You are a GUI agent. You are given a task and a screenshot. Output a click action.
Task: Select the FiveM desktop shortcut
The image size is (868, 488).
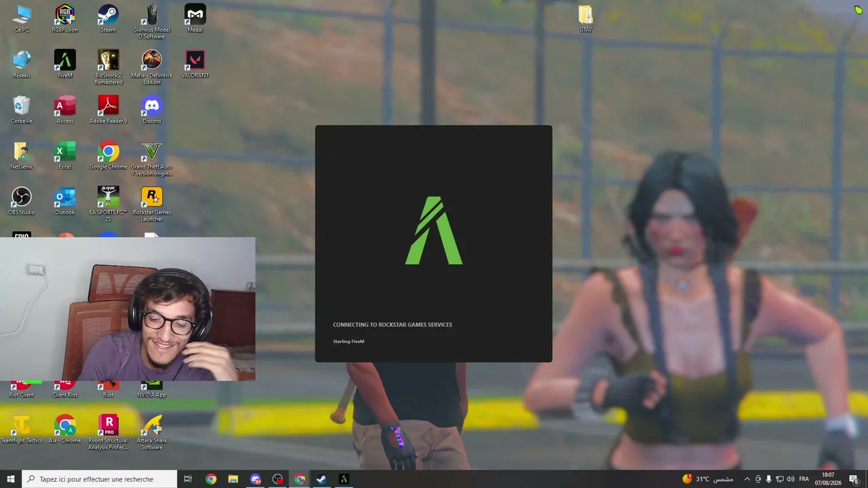(x=65, y=64)
